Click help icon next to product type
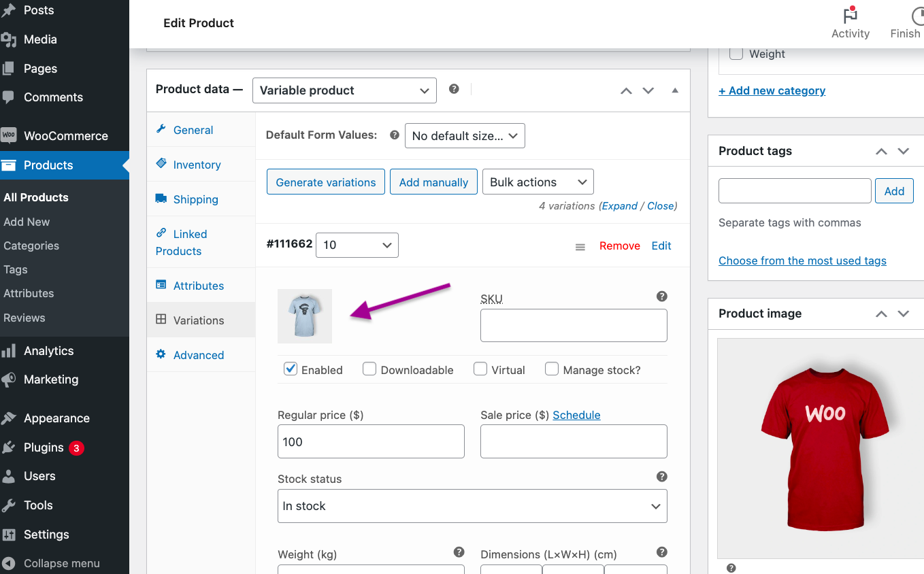This screenshot has height=574, width=924. coord(454,89)
